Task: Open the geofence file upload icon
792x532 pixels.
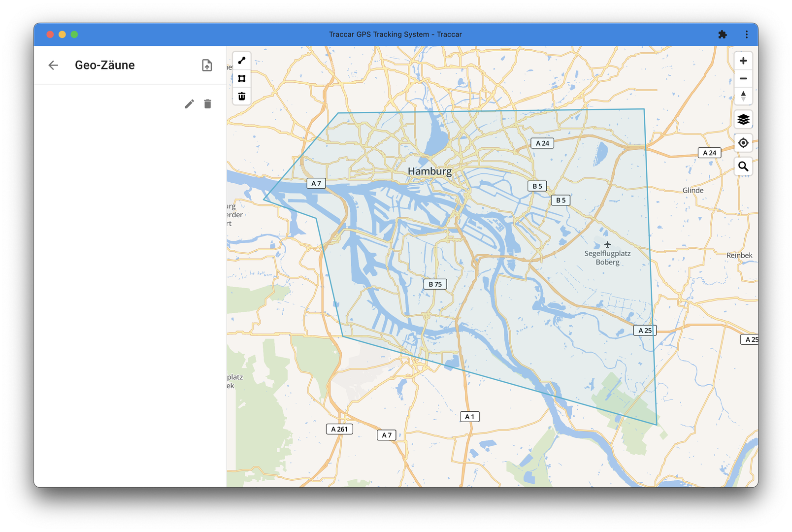Action: point(207,65)
